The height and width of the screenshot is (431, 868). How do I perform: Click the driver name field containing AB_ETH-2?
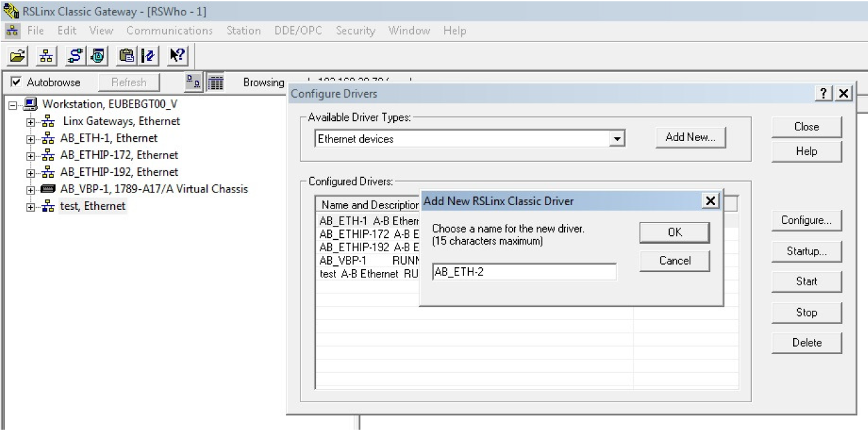[524, 272]
